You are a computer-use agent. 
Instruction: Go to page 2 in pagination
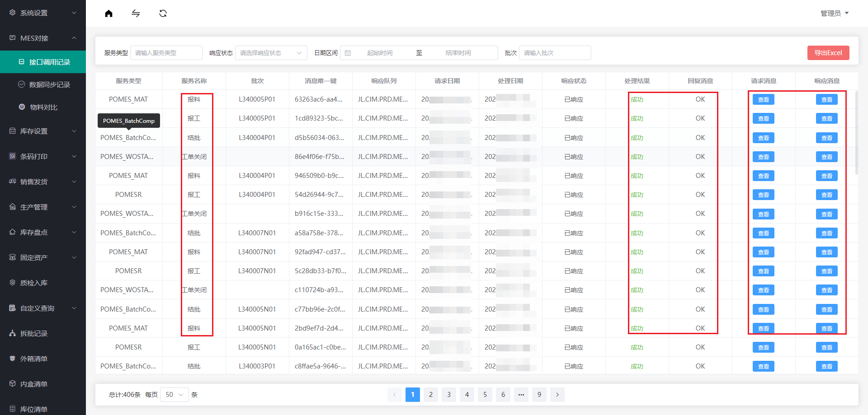coord(431,395)
